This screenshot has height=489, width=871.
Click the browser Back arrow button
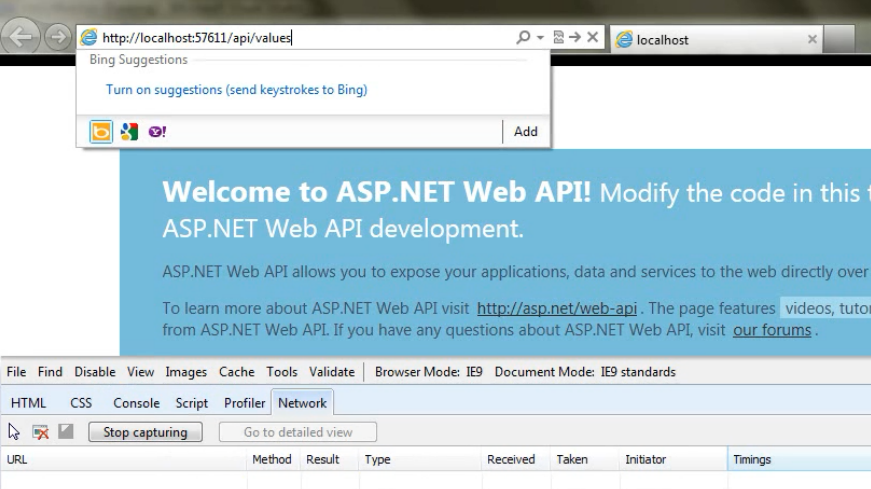20,37
